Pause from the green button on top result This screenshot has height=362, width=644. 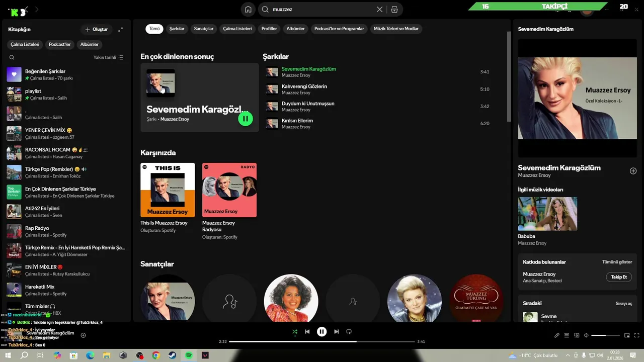[x=246, y=119]
